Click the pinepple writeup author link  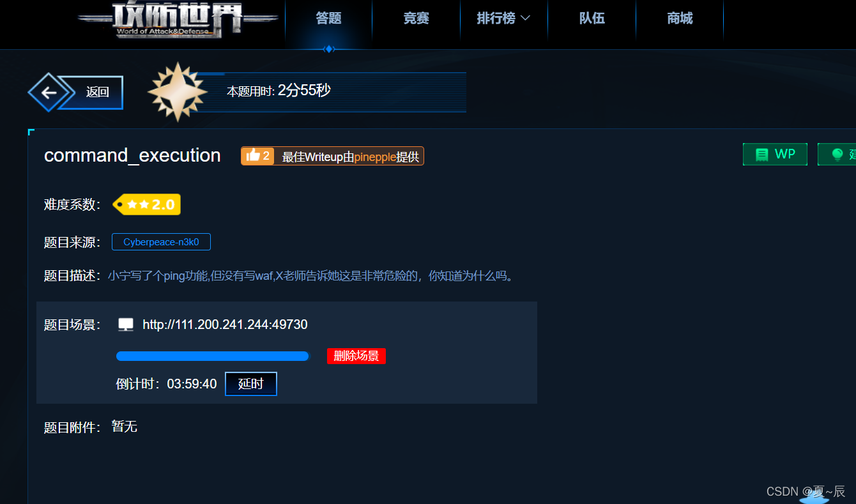point(375,157)
